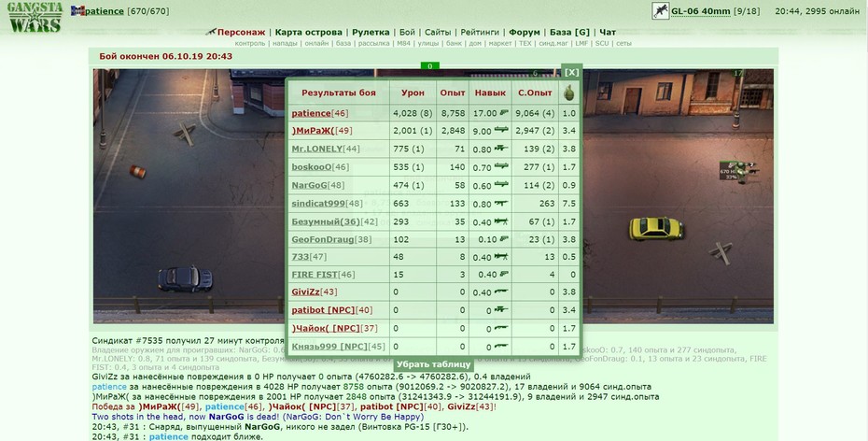Screen dimensions: 868x441
Task: Click the green 0 indicator above the map
Action: coord(429,66)
